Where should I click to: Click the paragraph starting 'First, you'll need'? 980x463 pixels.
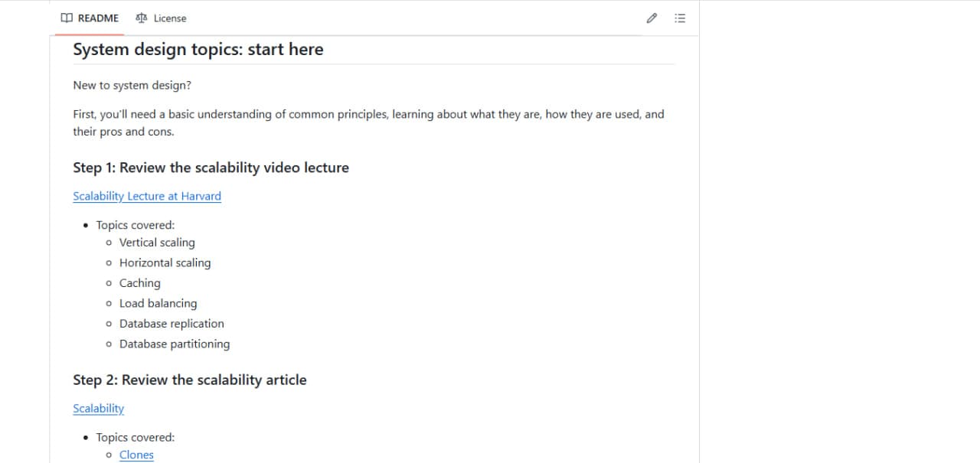pyautogui.click(x=368, y=122)
